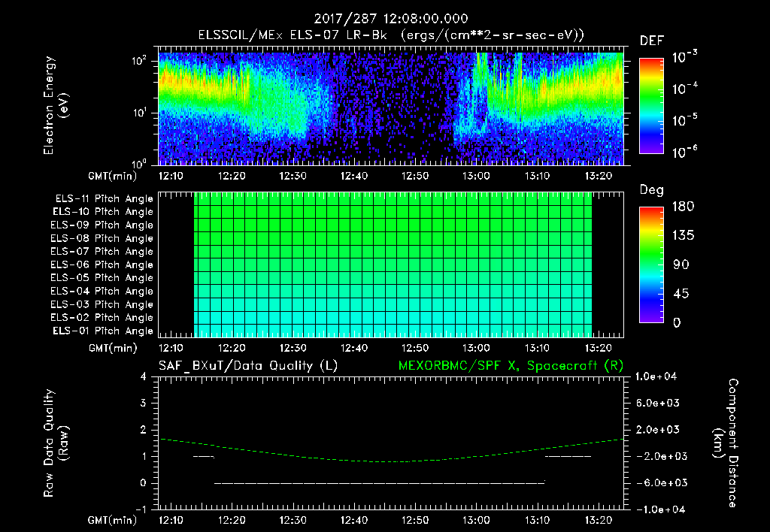
Task: Click the Deg legend title
Action: [652, 190]
